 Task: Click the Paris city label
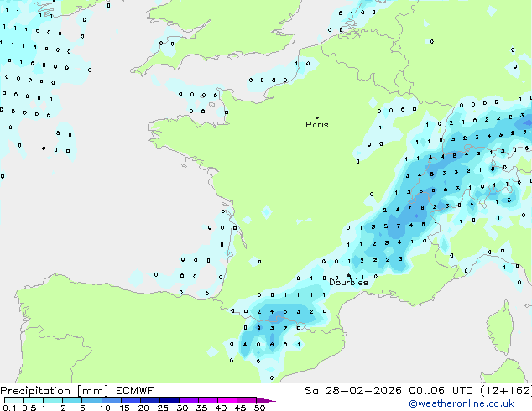(317, 125)
